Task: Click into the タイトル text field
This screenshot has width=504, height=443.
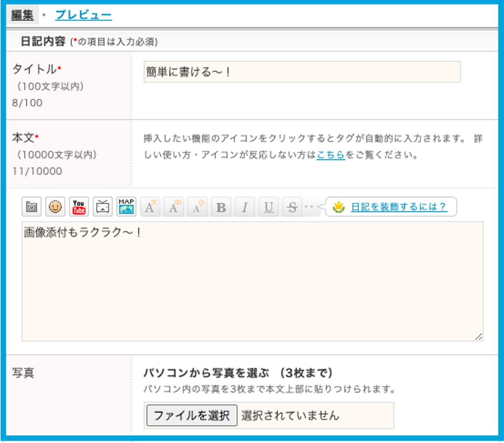Action: [302, 72]
